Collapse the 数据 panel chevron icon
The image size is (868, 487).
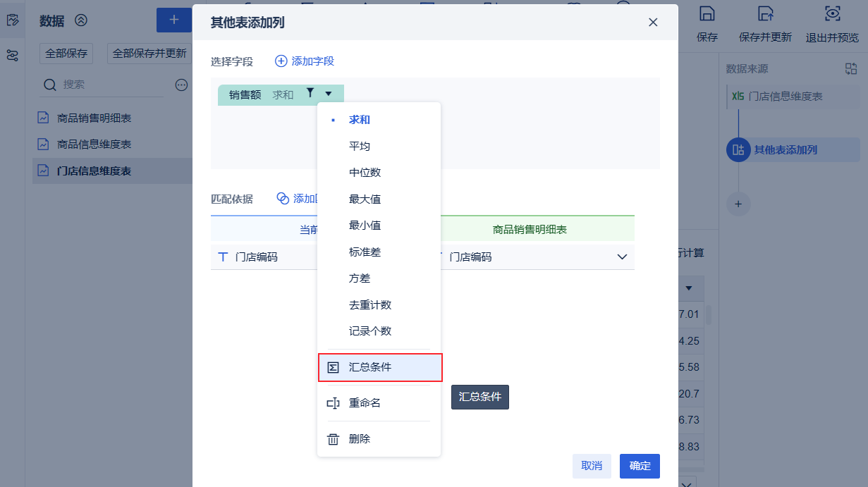[81, 20]
